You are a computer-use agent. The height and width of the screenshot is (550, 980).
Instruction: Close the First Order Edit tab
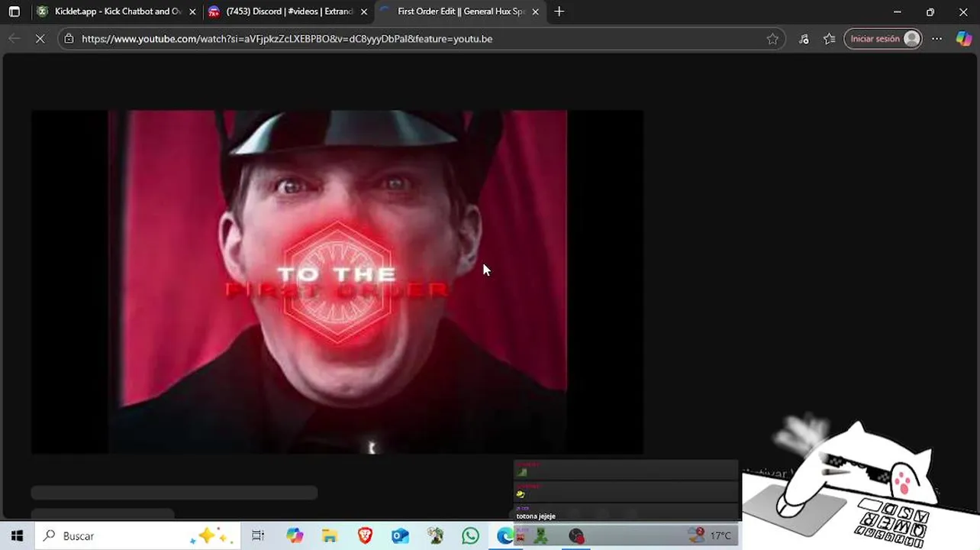click(x=535, y=11)
